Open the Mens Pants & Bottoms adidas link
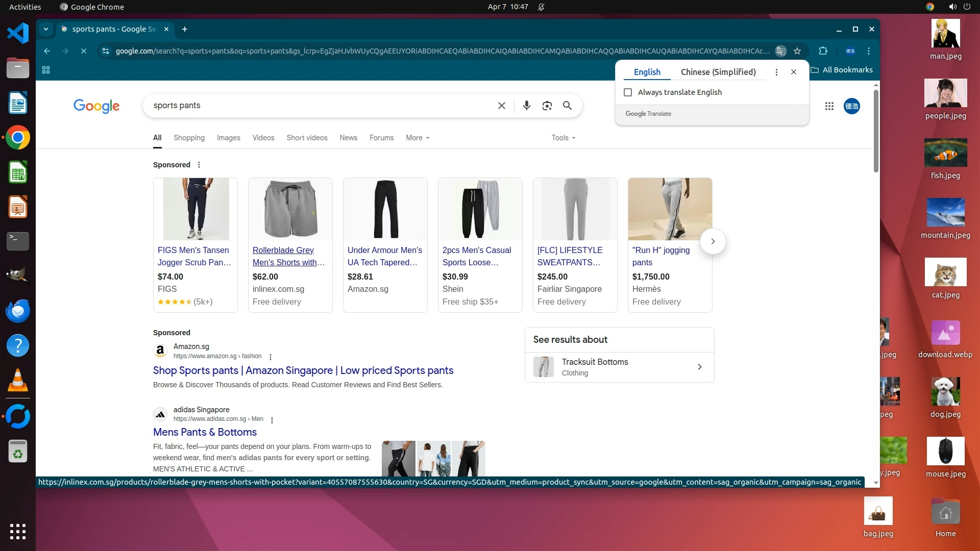The width and height of the screenshot is (980, 551). 205,432
